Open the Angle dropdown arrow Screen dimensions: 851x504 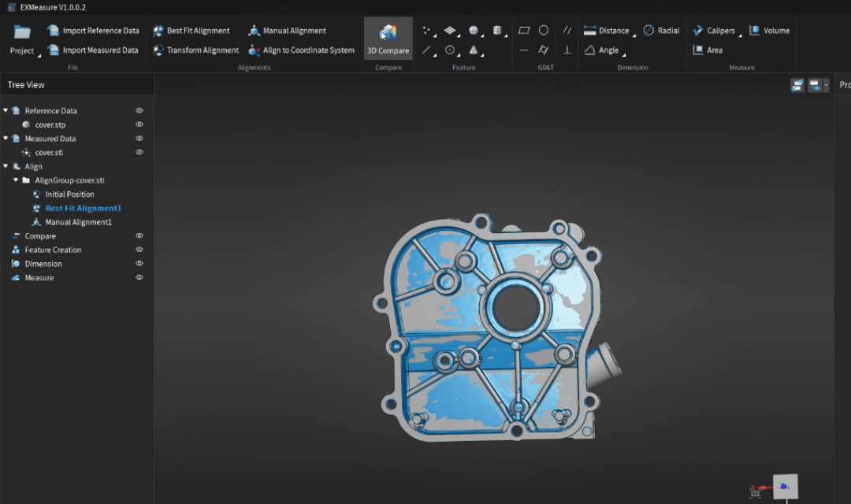624,55
